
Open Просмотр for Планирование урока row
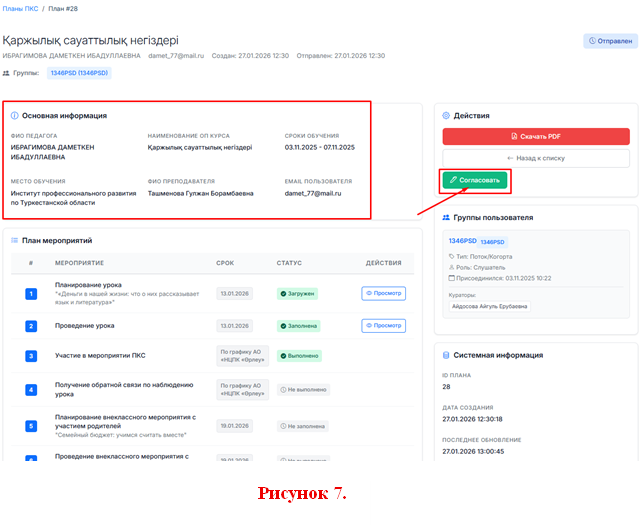click(x=383, y=294)
